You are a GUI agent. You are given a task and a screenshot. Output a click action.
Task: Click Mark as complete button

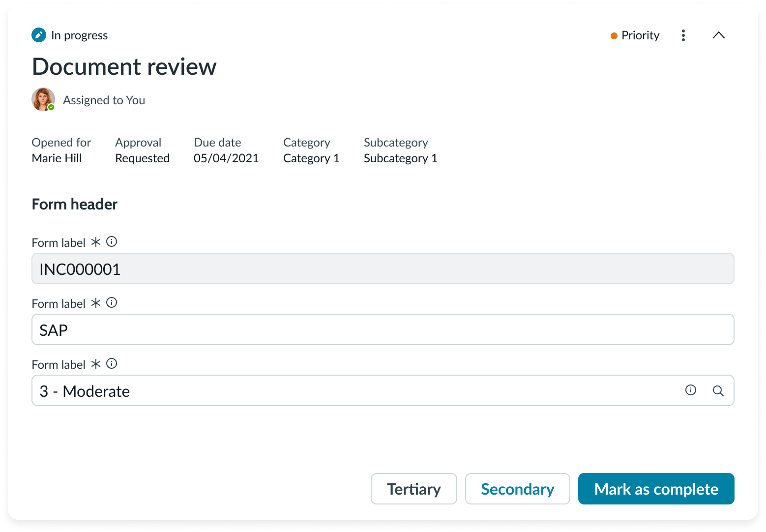(656, 489)
